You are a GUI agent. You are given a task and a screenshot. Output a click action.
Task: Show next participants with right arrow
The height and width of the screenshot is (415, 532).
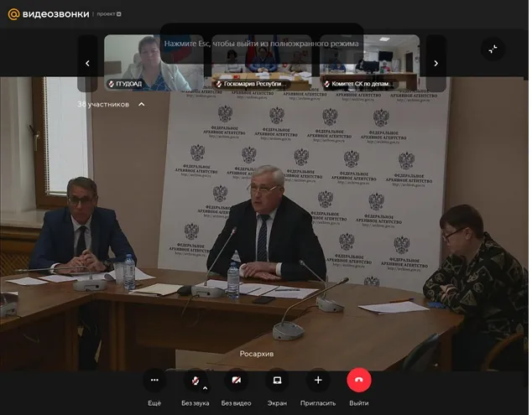click(436, 64)
